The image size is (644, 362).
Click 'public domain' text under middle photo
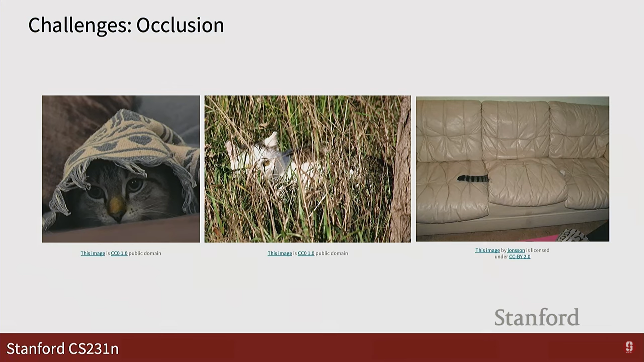(x=331, y=253)
